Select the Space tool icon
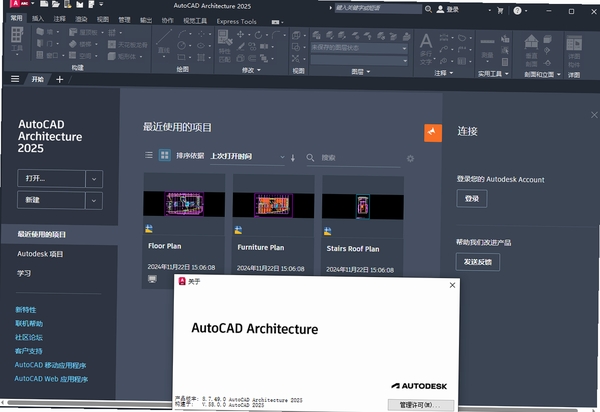Viewport: 600px width, 412px height. pos(73,55)
